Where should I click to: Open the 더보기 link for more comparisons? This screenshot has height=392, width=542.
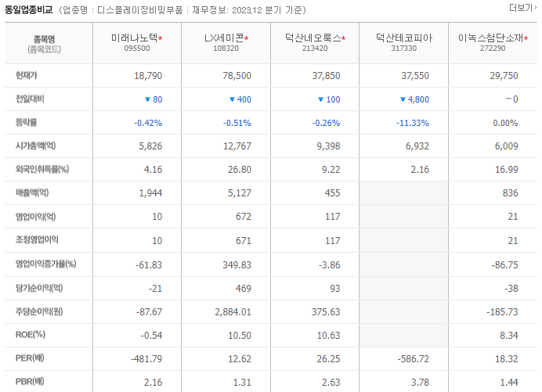pos(522,8)
